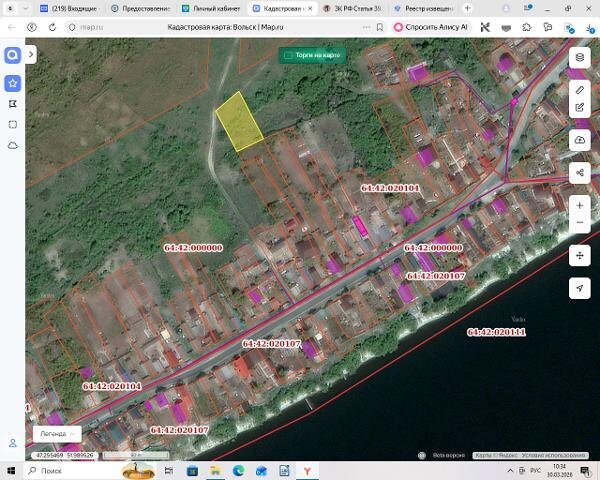Open the browser extensions puzzle icon
600x480 pixels.
tap(527, 27)
